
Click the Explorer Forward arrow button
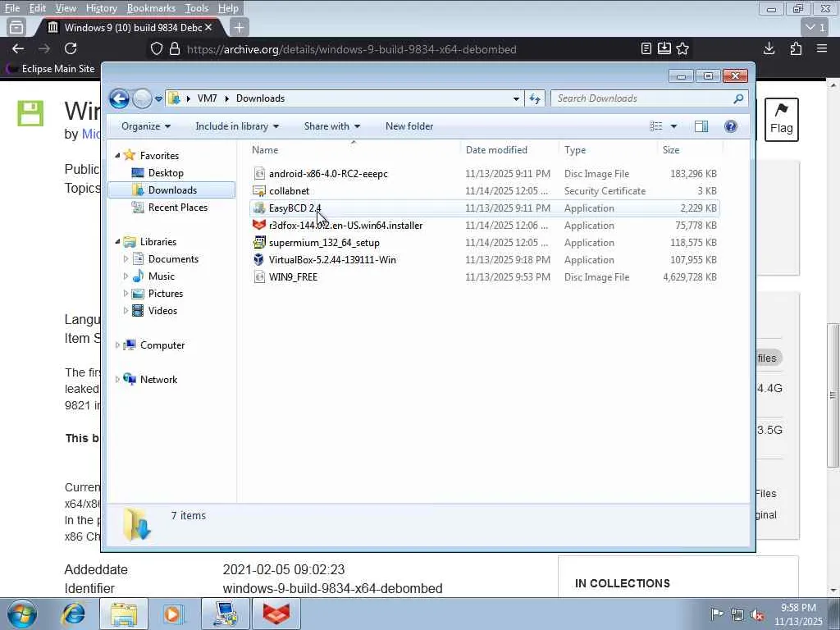[142, 98]
